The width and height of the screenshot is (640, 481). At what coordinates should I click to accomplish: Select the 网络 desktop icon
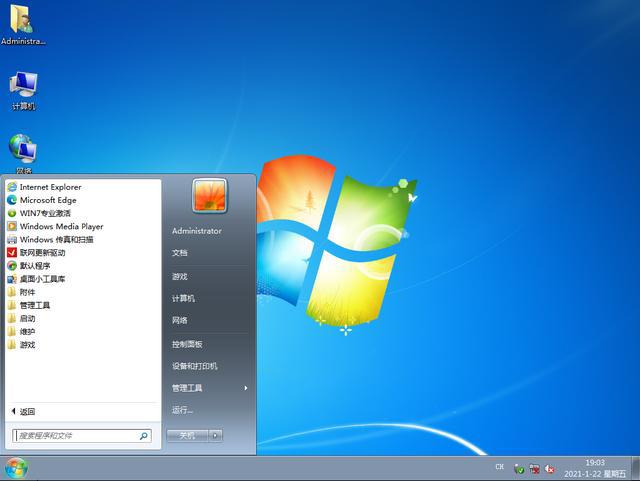click(x=23, y=153)
